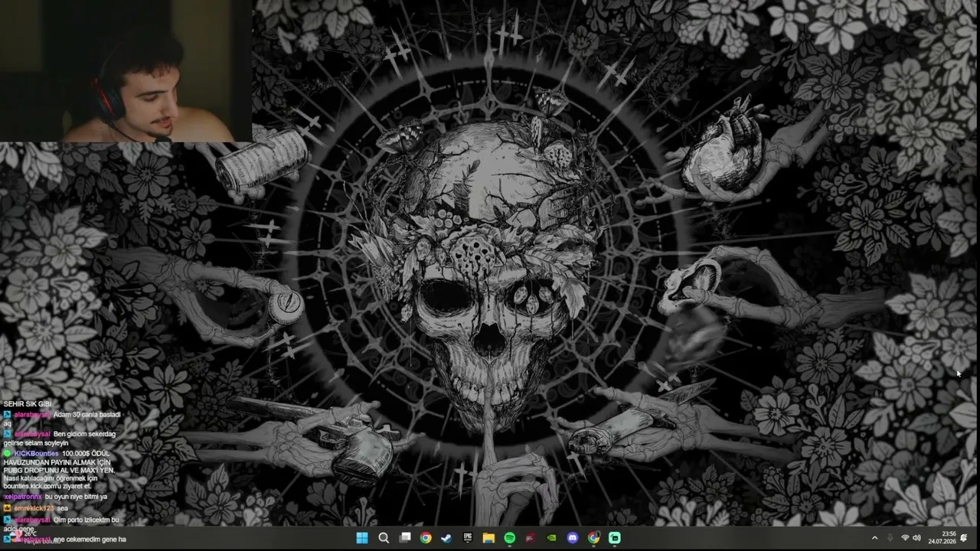Click the microphone icon in system tray

(x=889, y=538)
